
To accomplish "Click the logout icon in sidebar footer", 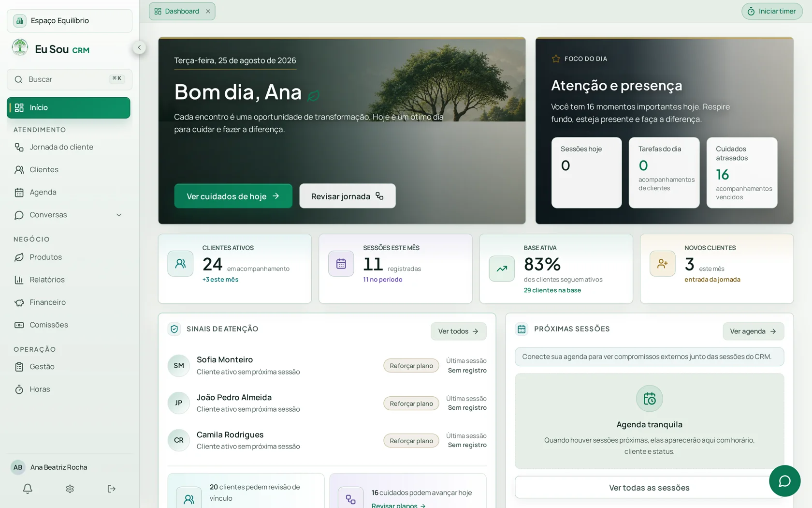I will coord(112,489).
